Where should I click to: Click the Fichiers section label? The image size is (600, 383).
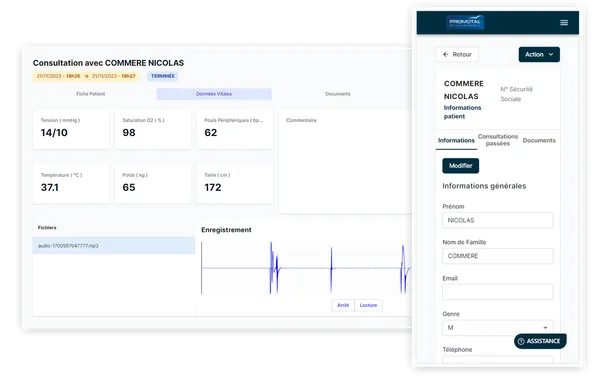[x=47, y=228]
